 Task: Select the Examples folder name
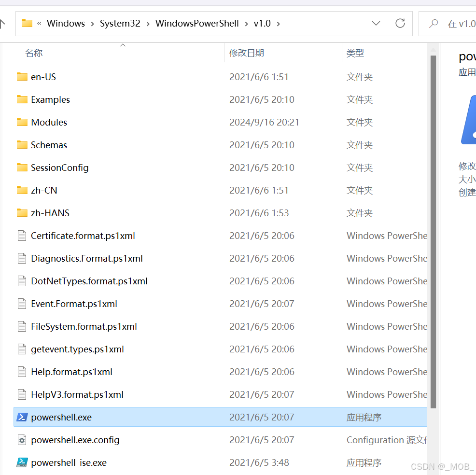(x=50, y=99)
